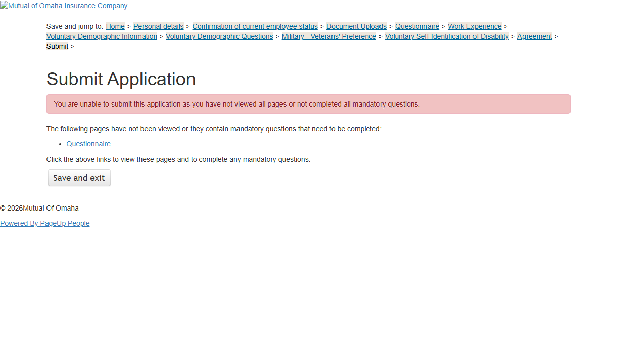Select the current Submit step in navigation

point(57,46)
